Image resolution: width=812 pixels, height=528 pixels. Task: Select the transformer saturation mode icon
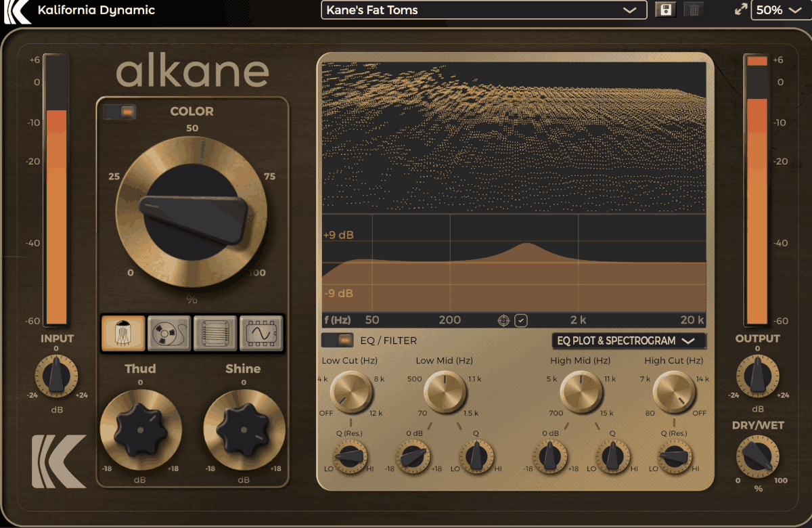point(215,333)
